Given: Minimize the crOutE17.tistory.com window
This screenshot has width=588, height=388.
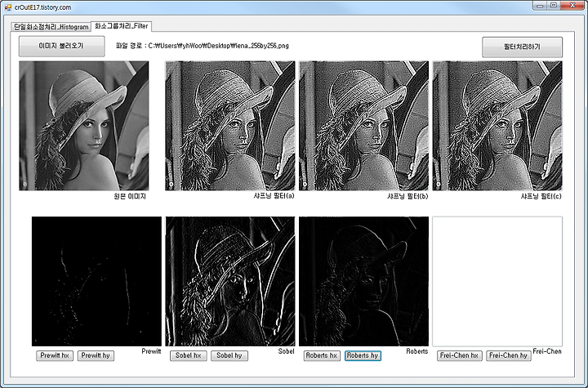Looking at the screenshot, I should (x=540, y=5).
